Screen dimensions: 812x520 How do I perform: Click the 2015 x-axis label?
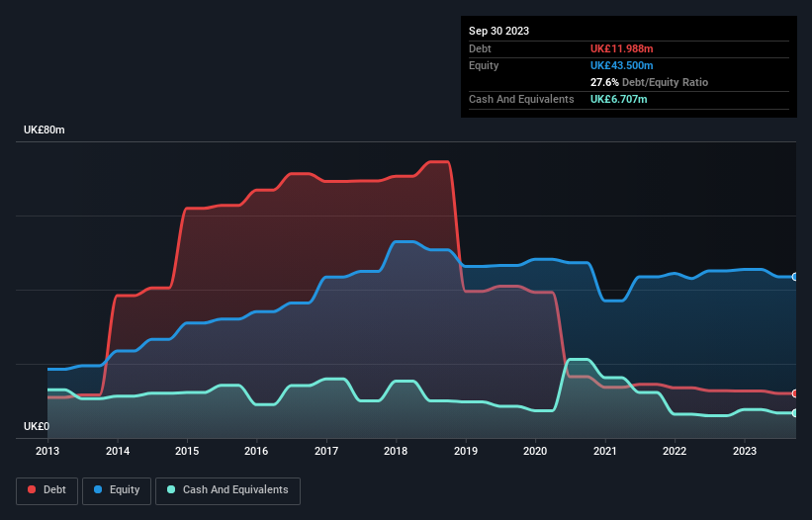pyautogui.click(x=187, y=451)
